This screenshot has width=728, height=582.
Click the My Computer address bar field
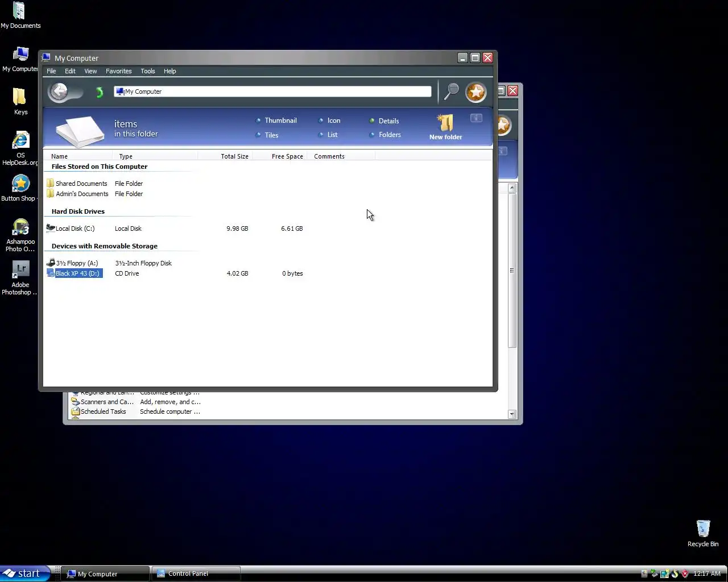click(x=272, y=92)
